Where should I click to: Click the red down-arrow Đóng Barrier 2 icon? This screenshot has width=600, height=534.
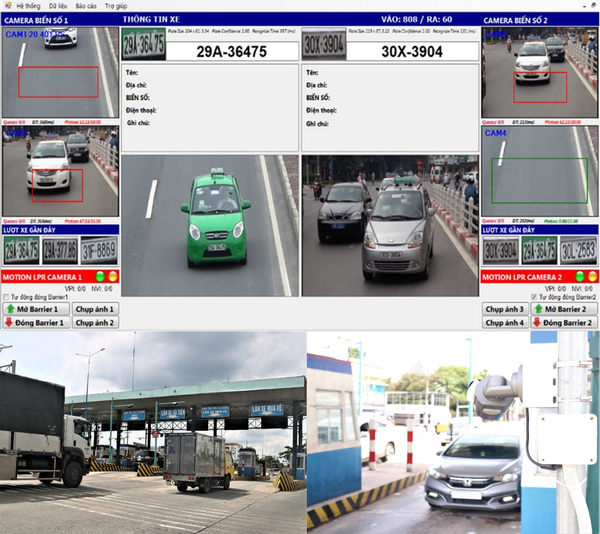tap(534, 323)
